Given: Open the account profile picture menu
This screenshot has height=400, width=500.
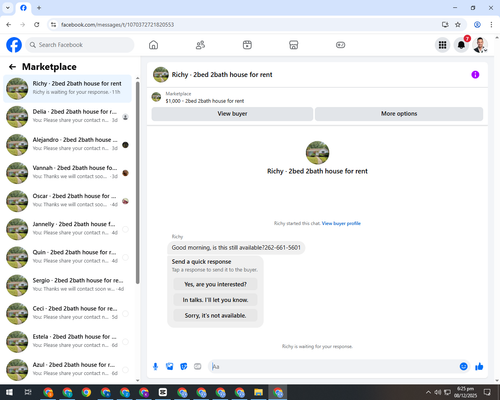Looking at the screenshot, I should (x=480, y=45).
